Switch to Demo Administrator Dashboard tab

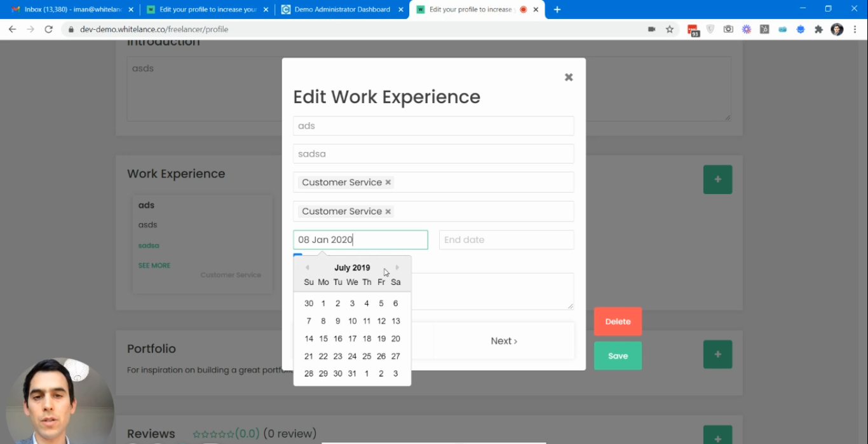(342, 10)
